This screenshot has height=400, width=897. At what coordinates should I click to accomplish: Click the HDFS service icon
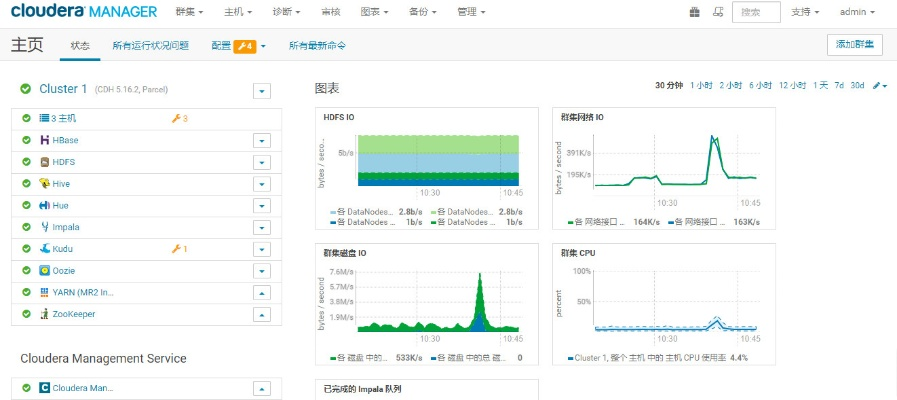(x=45, y=162)
